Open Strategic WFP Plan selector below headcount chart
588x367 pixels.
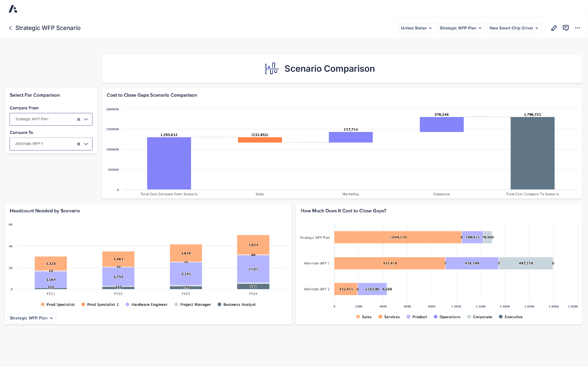click(32, 318)
